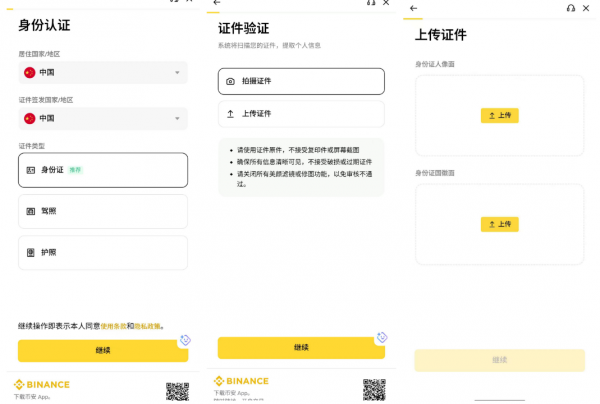The height and width of the screenshot is (404, 600).
Task: Click the upload arrow icon beside 上传证件
Action: (230, 114)
